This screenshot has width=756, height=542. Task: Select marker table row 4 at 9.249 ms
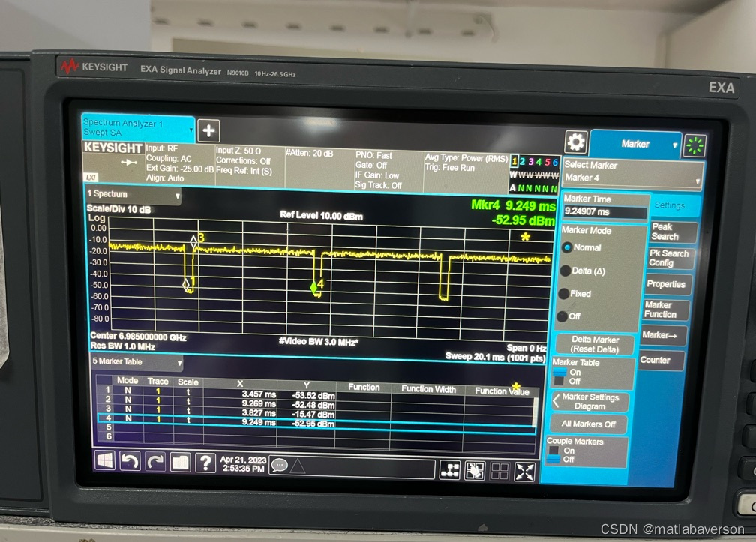pos(316,423)
